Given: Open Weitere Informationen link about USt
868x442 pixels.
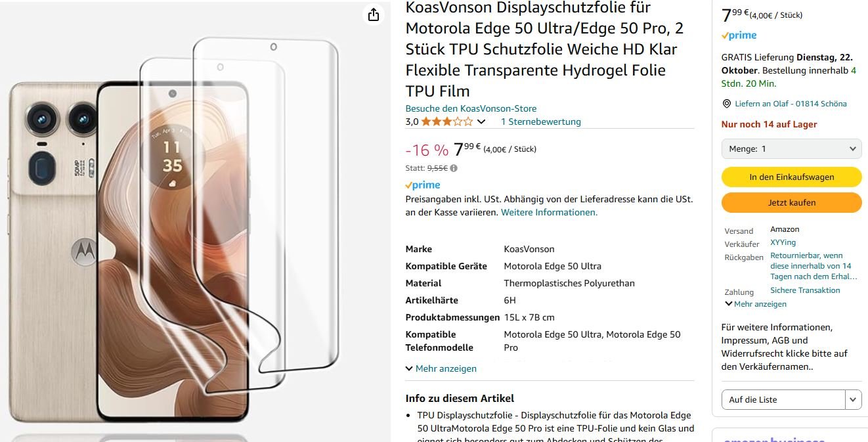Looking at the screenshot, I should (x=549, y=212).
